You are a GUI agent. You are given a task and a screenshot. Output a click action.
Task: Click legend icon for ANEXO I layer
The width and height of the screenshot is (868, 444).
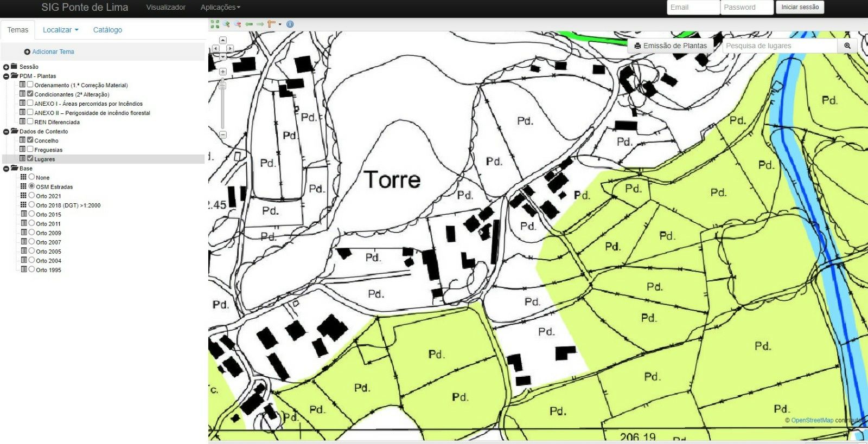click(x=22, y=103)
